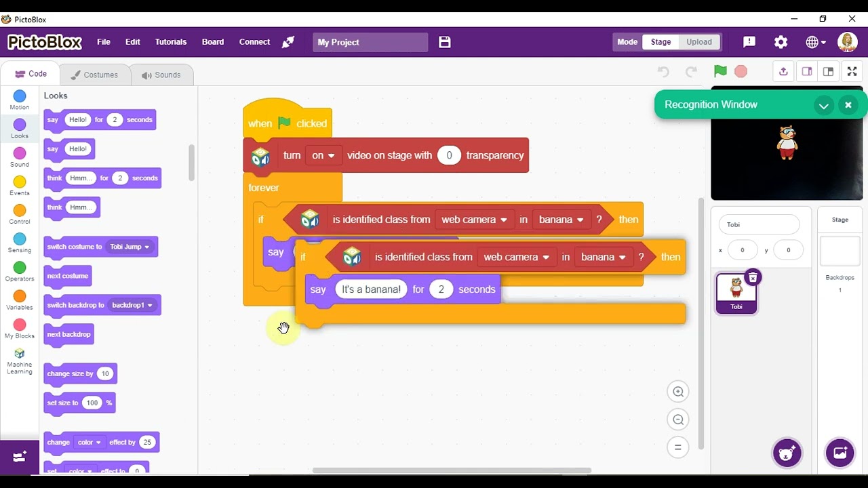Click the sprite x position field
Image resolution: width=868 pixels, height=488 pixels.
(x=743, y=250)
